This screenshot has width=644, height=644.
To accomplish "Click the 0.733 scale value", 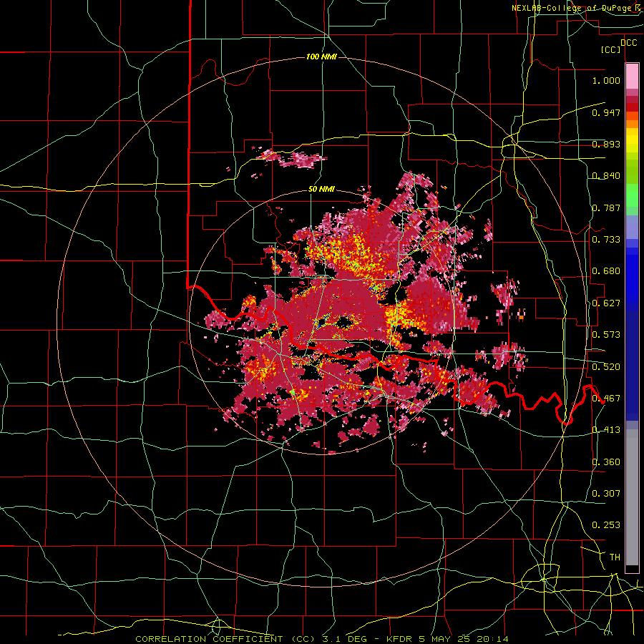I will click(606, 240).
